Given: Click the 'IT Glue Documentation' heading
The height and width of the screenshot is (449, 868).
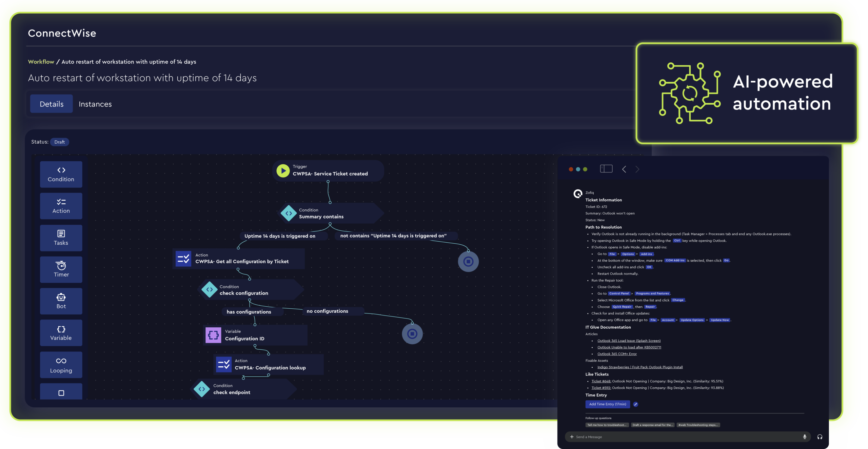Looking at the screenshot, I should pos(608,327).
